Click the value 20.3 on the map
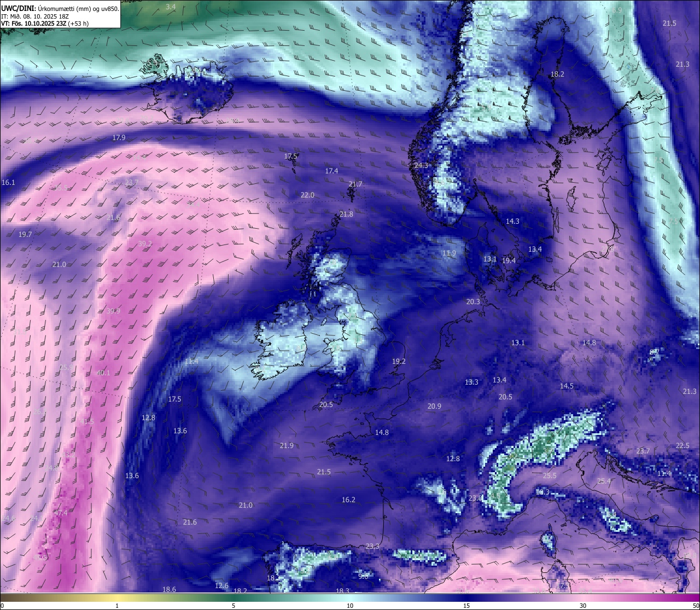 [x=473, y=301]
